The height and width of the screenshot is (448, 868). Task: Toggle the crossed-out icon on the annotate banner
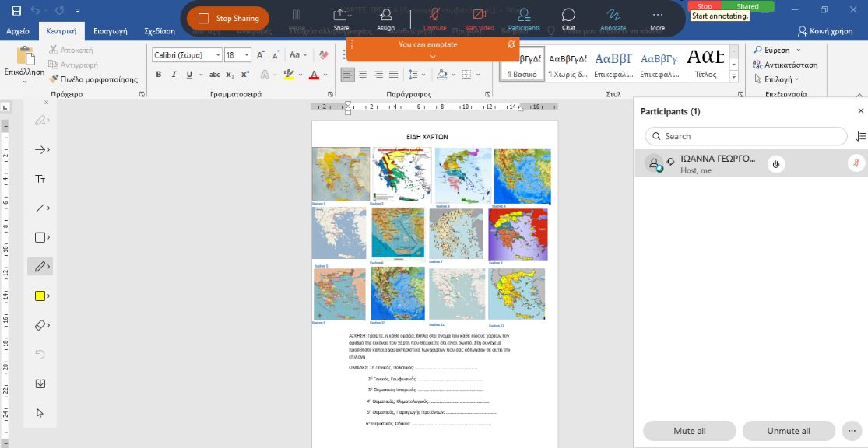511,44
